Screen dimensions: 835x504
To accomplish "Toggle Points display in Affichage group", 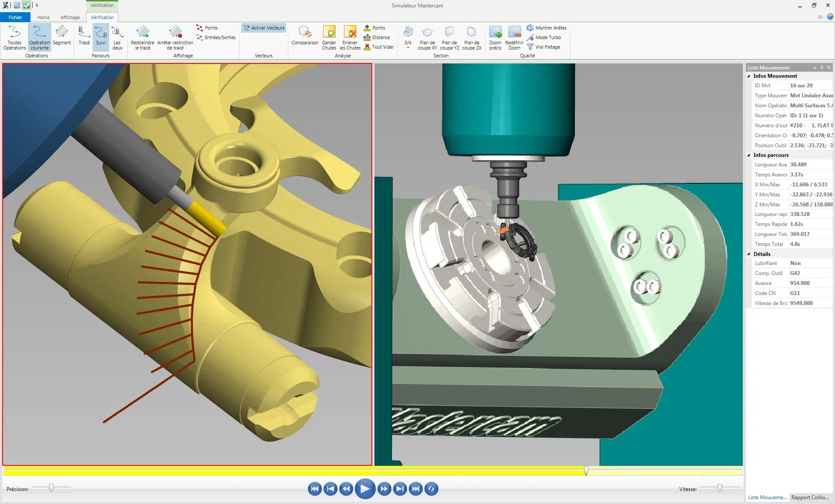I will 207,28.
